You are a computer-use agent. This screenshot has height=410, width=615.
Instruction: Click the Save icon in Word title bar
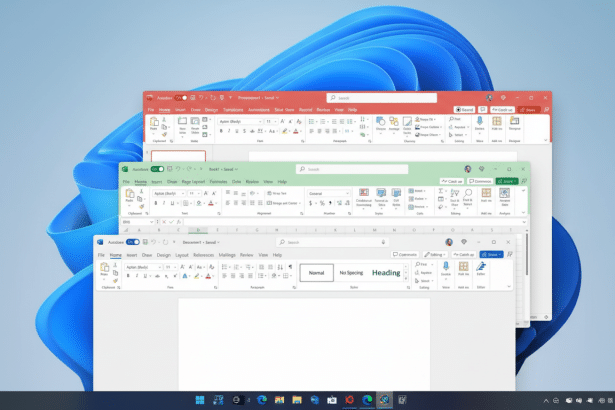click(x=146, y=242)
